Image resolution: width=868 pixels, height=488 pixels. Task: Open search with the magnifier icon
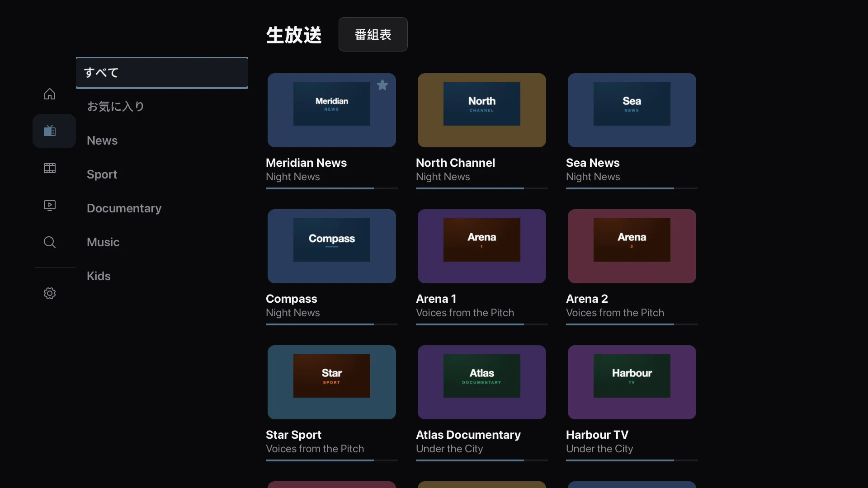(x=50, y=242)
